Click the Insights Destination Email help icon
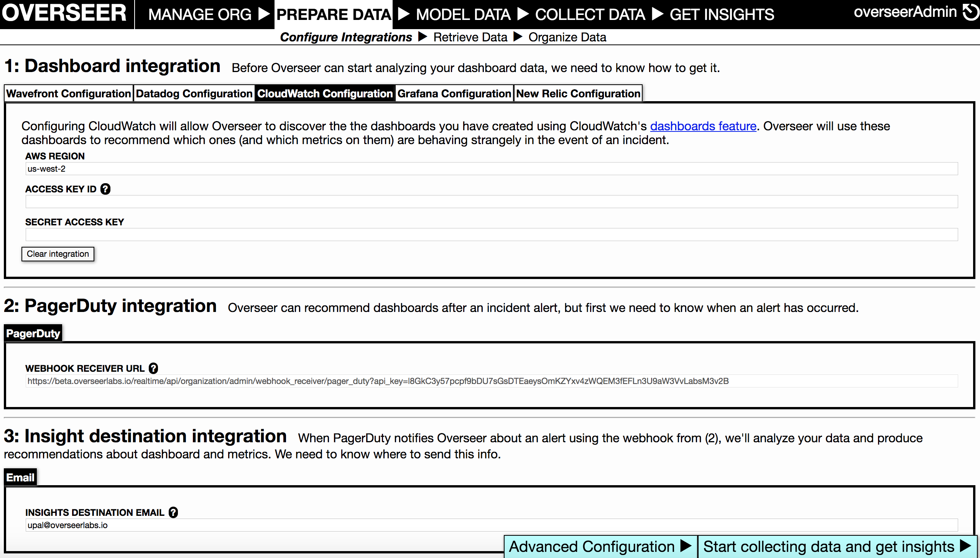 click(x=173, y=512)
